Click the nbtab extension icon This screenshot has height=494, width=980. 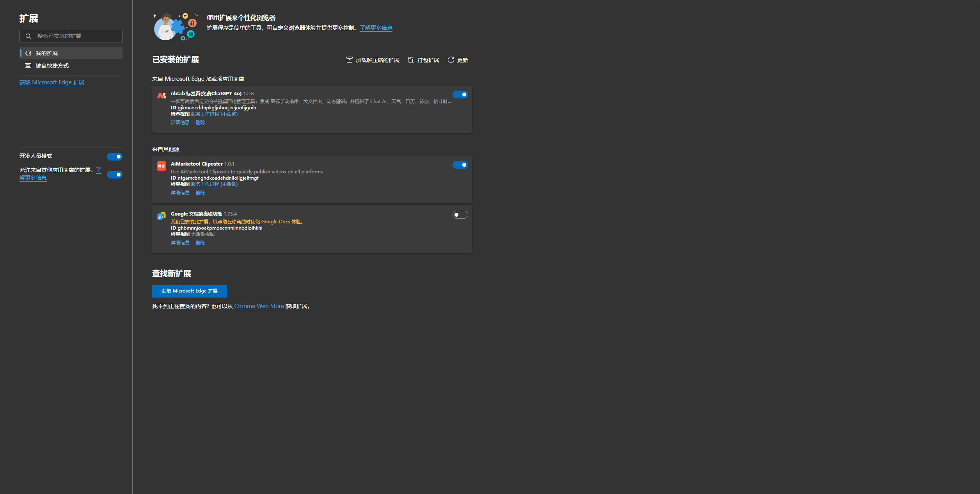pyautogui.click(x=162, y=96)
